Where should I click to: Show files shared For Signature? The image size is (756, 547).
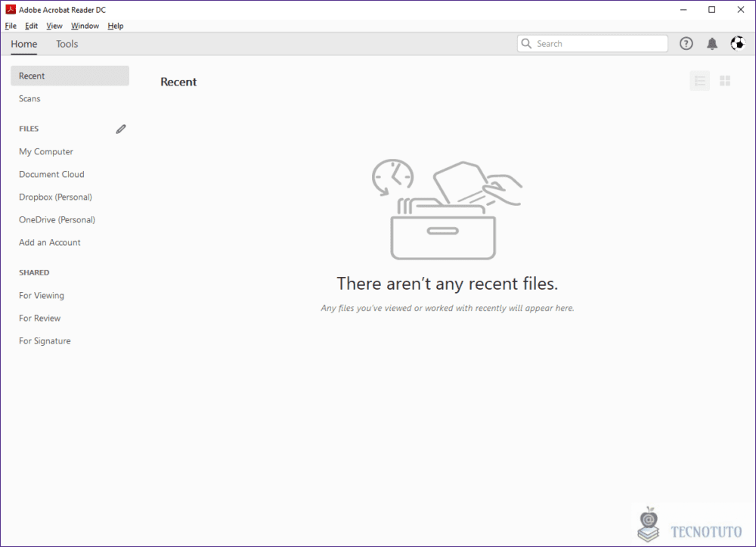click(x=45, y=340)
